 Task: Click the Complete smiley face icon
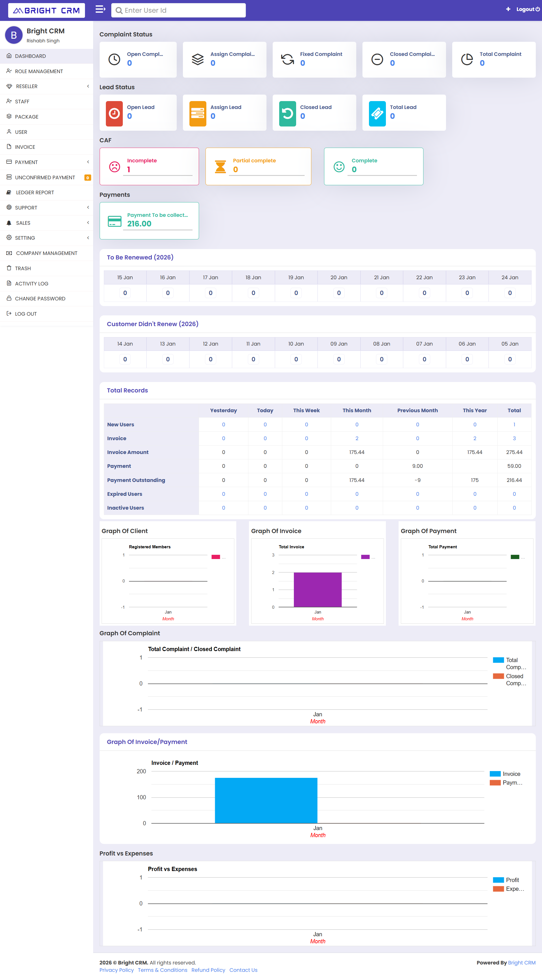coord(339,167)
